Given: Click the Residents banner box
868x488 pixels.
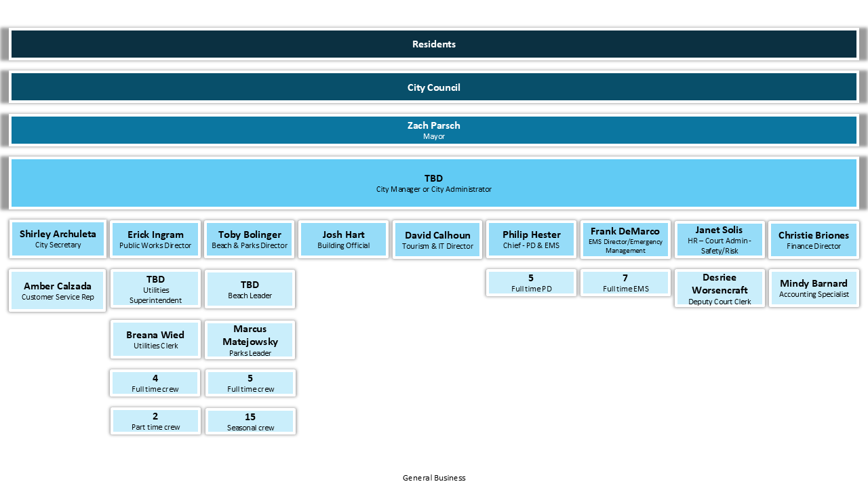Looking at the screenshot, I should point(434,44).
